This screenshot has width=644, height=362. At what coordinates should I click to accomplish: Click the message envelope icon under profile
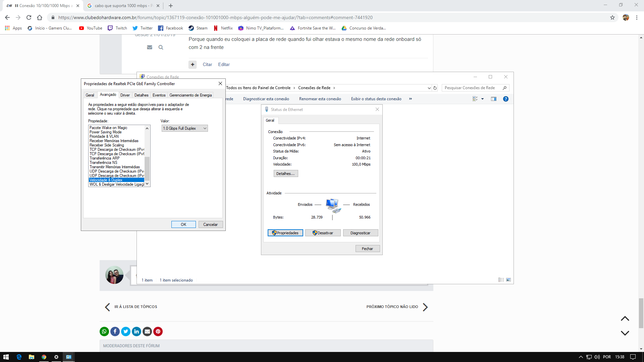tap(150, 47)
